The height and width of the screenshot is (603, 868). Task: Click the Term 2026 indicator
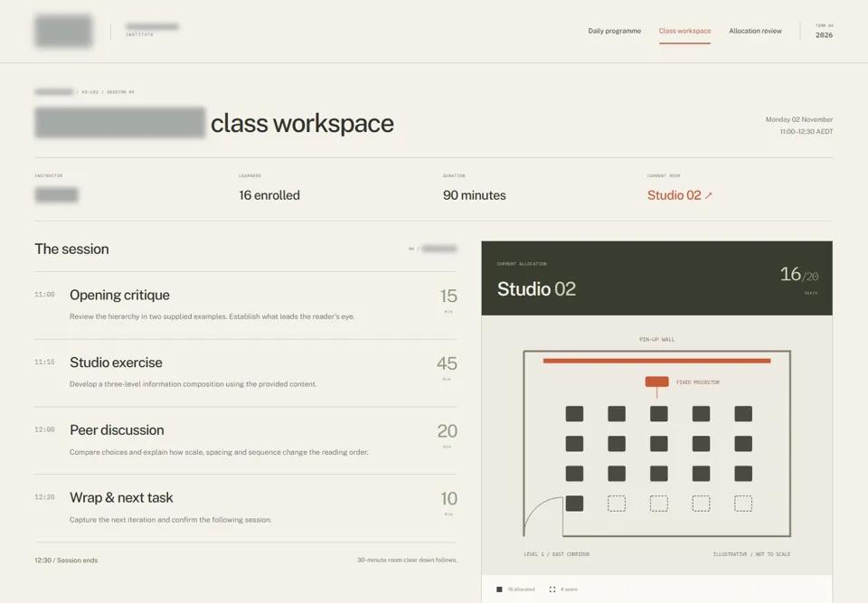824,32
